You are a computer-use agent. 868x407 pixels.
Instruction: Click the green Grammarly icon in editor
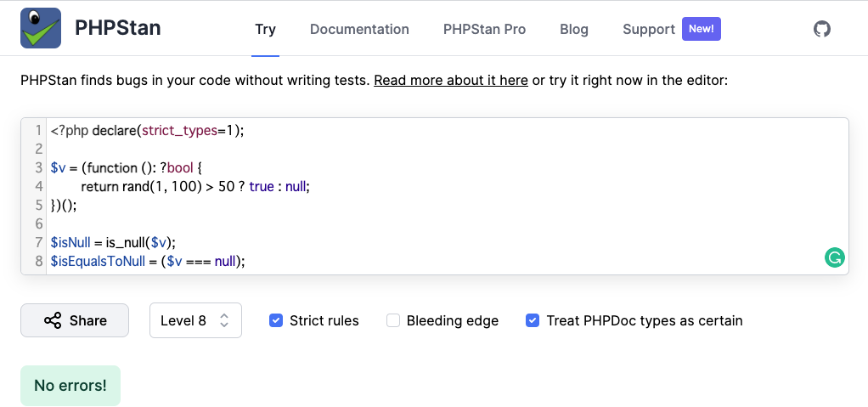click(x=835, y=257)
